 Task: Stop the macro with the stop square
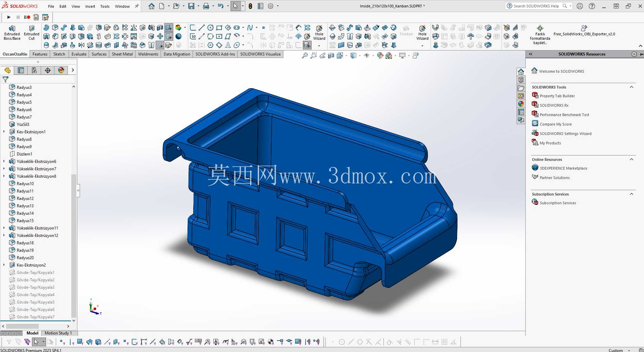tap(18, 17)
